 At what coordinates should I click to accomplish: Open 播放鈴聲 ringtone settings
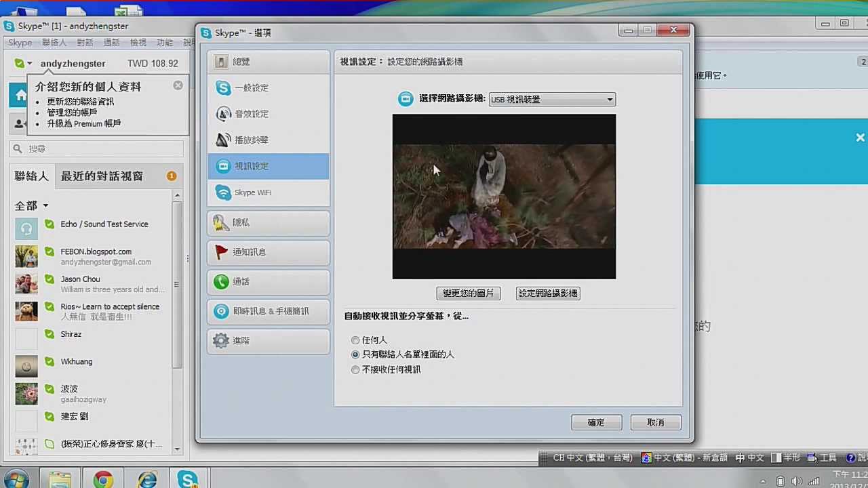[x=269, y=140]
